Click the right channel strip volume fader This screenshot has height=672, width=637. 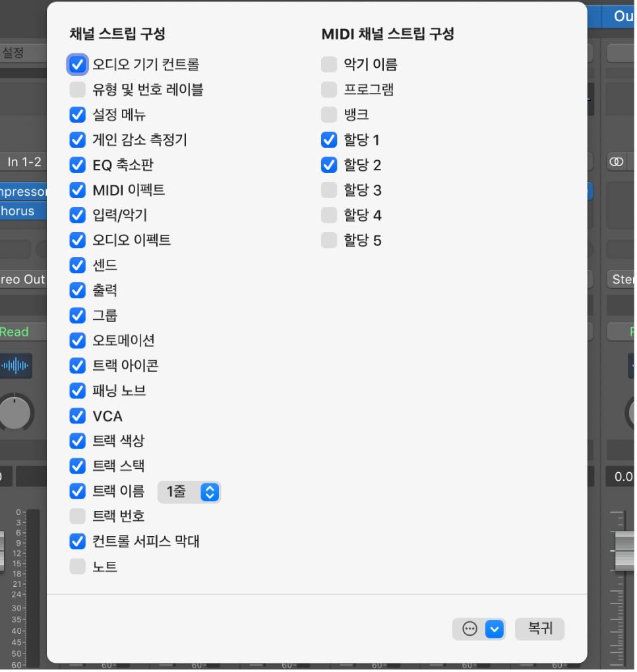tap(625, 551)
